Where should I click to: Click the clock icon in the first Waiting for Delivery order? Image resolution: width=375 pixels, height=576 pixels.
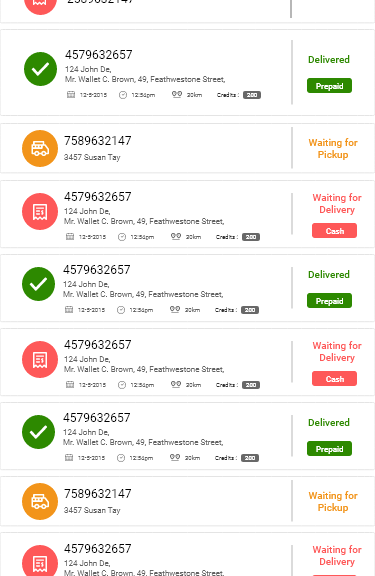pos(122,237)
